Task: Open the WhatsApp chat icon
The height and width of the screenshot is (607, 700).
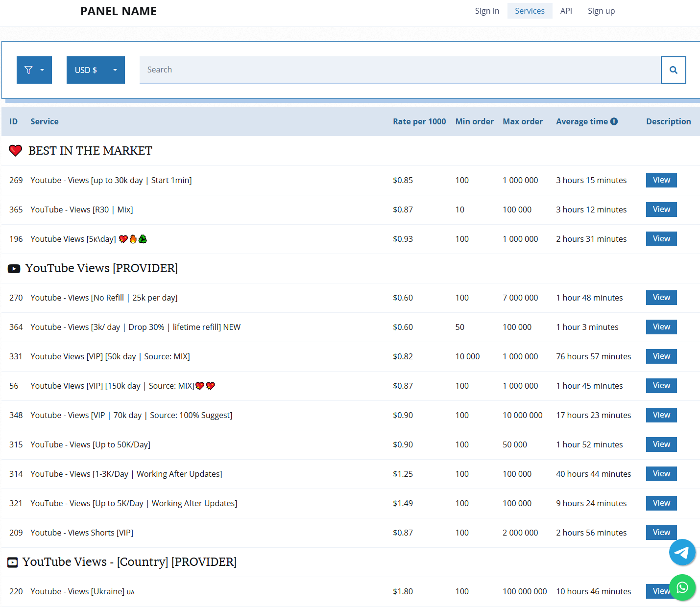Action: click(x=682, y=587)
